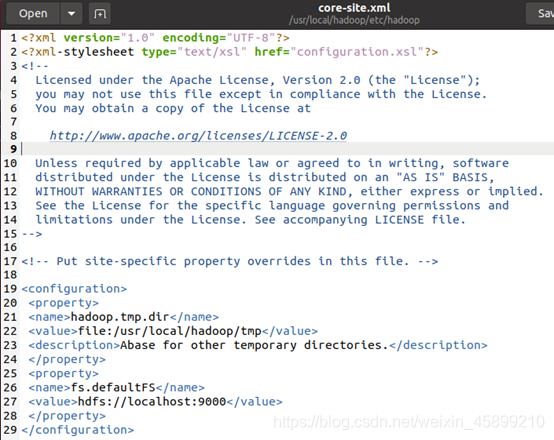Click the hadoop.tmp.dir name value
This screenshot has height=440, width=554.
click(x=120, y=317)
